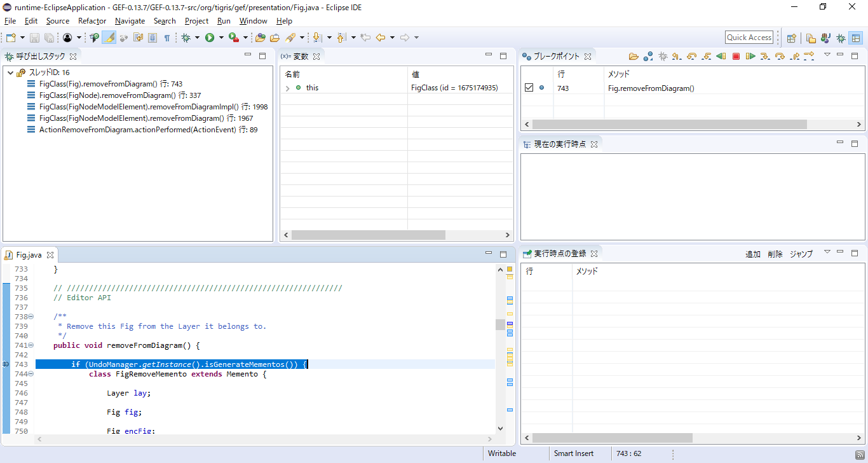Viewport: 868px width, 463px height.
Task: Open the New wizard dropdown arrow
Action: (x=22, y=38)
